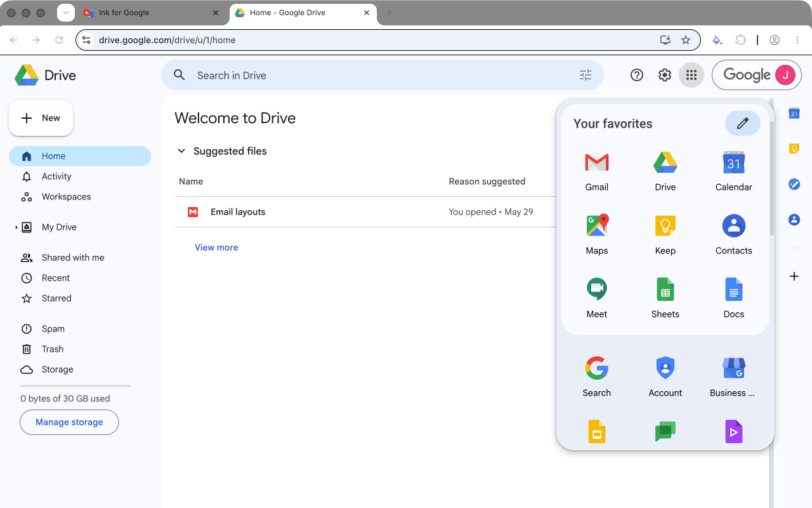Screen dimensions: 812x508
Task: Open the Google account avatar menu
Action: pyautogui.click(x=785, y=75)
